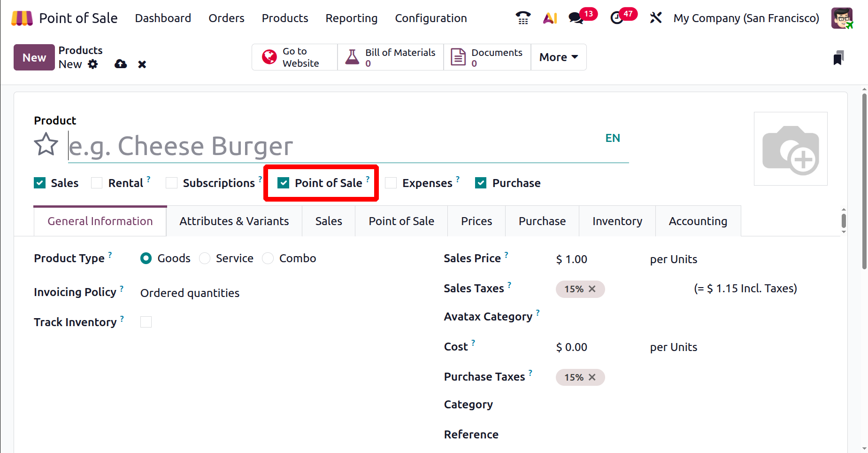Image resolution: width=868 pixels, height=453 pixels.
Task: Open the settings gear next to New
Action: click(x=93, y=64)
